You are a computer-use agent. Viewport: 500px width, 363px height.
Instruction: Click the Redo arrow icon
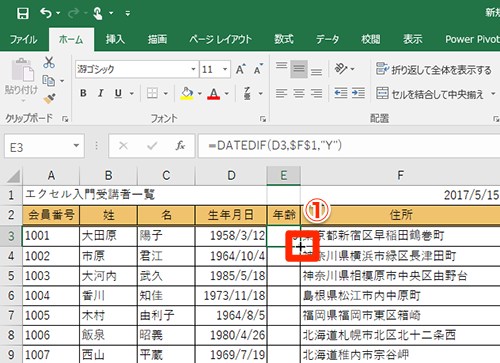click(73, 13)
